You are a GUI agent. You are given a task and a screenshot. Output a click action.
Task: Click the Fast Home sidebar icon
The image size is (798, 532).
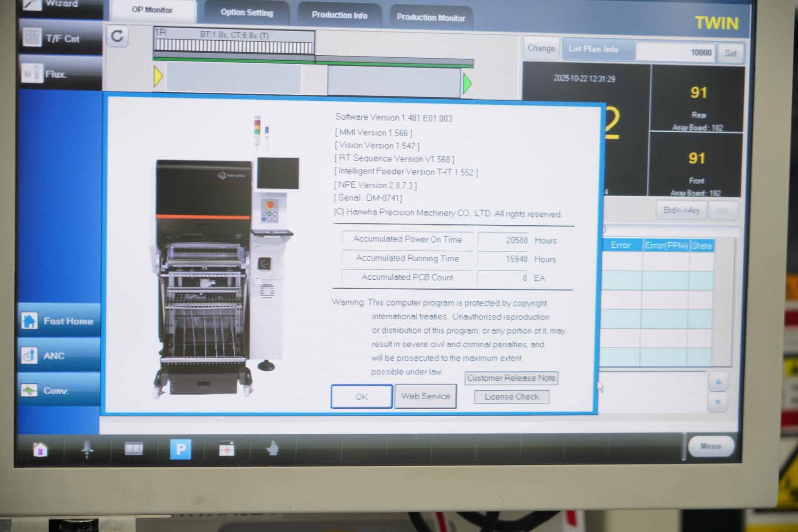[59, 321]
